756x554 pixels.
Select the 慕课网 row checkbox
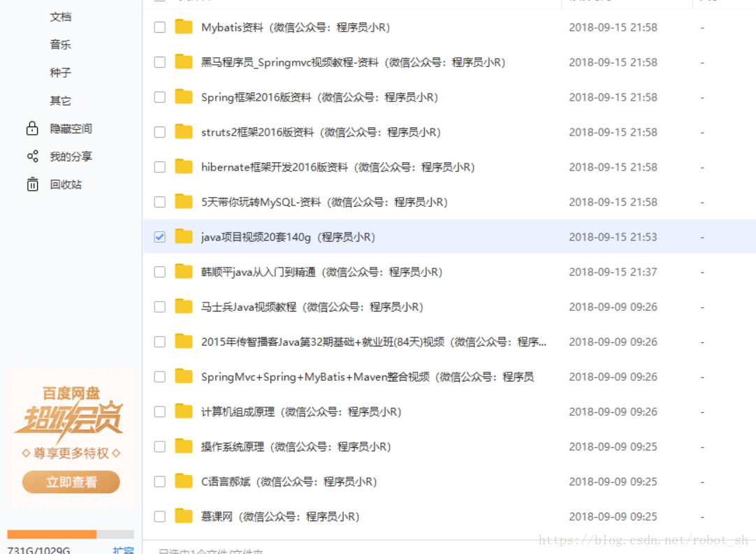coord(159,517)
